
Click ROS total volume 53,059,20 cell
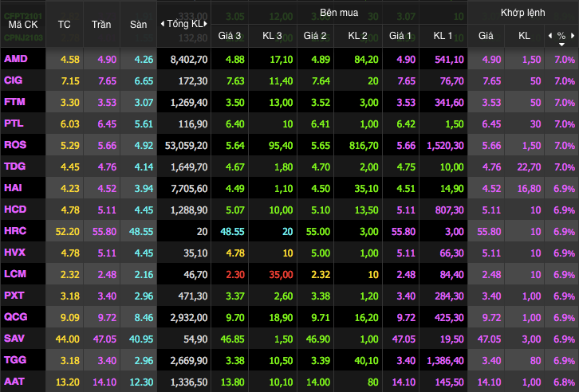[183, 145]
